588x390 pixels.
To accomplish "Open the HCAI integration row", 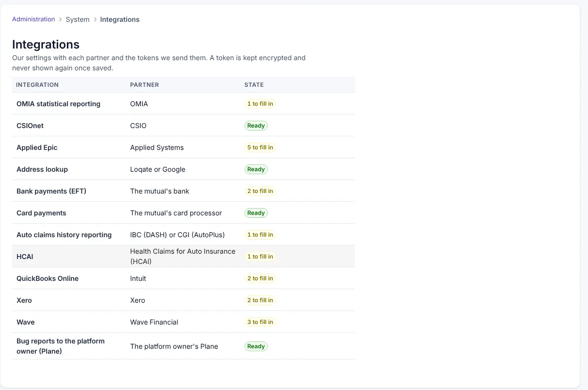I will click(183, 257).
